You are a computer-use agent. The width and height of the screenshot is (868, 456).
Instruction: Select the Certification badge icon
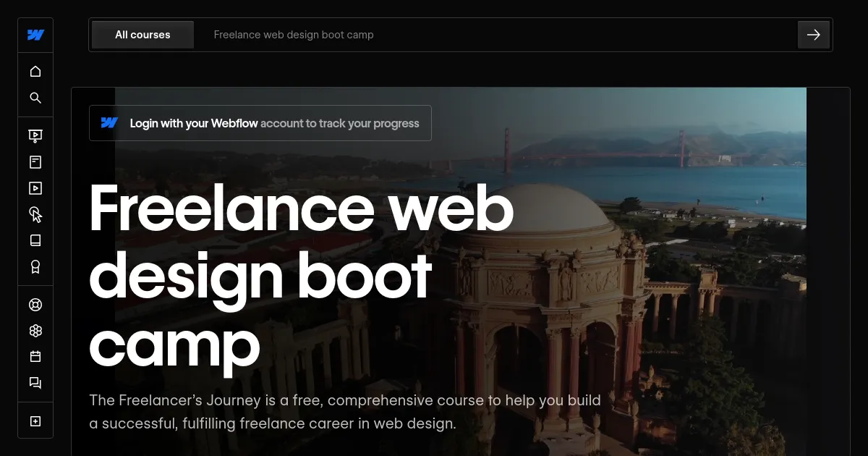point(35,266)
